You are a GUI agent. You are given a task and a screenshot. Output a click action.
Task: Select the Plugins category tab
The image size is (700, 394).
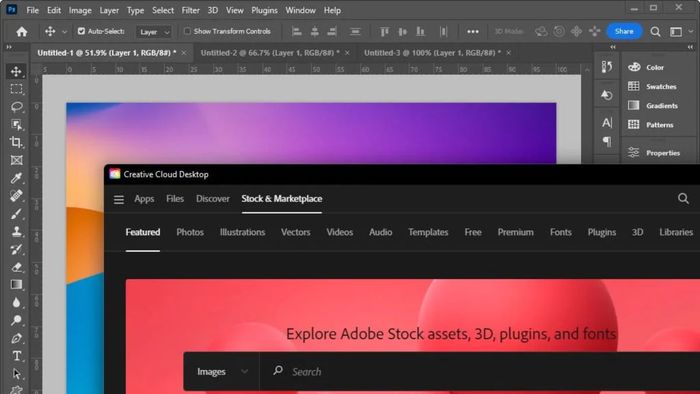(x=602, y=232)
